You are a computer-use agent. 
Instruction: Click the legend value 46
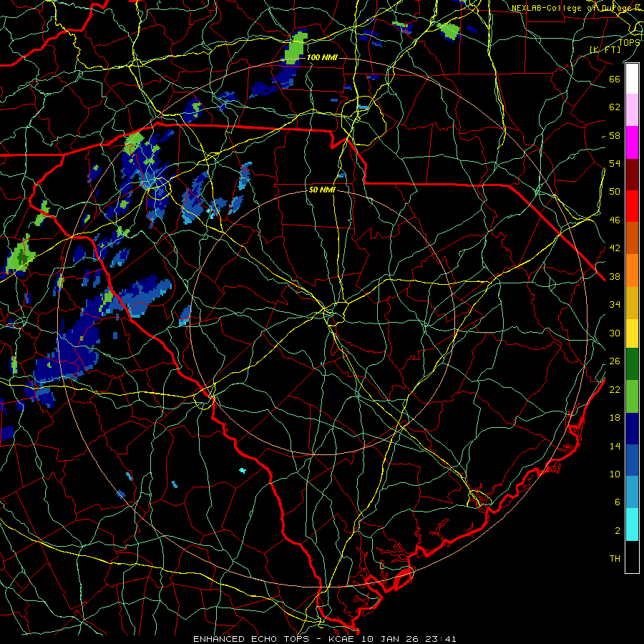[615, 220]
